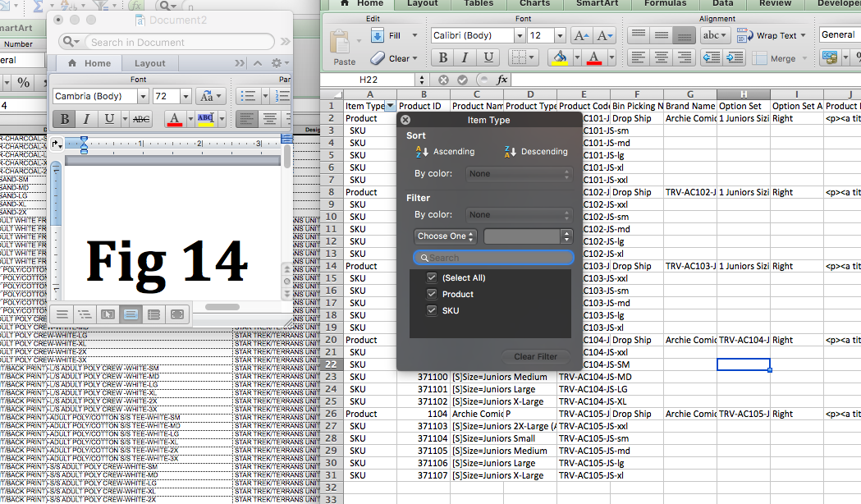Click the Excel cell borders icon
The width and height of the screenshot is (861, 504).
517,57
